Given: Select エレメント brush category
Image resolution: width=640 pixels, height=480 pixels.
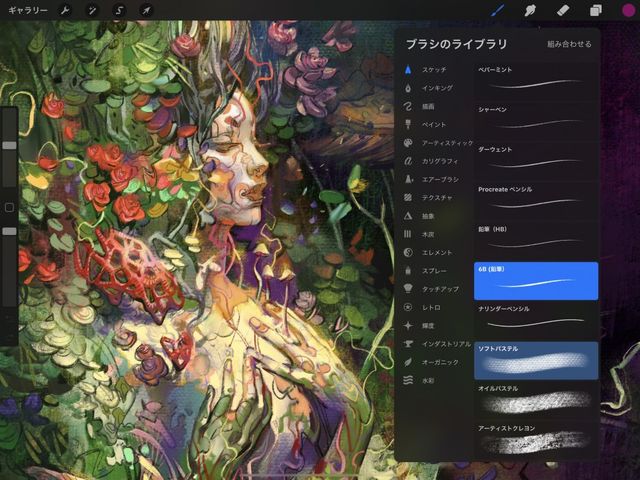Looking at the screenshot, I should (437, 253).
